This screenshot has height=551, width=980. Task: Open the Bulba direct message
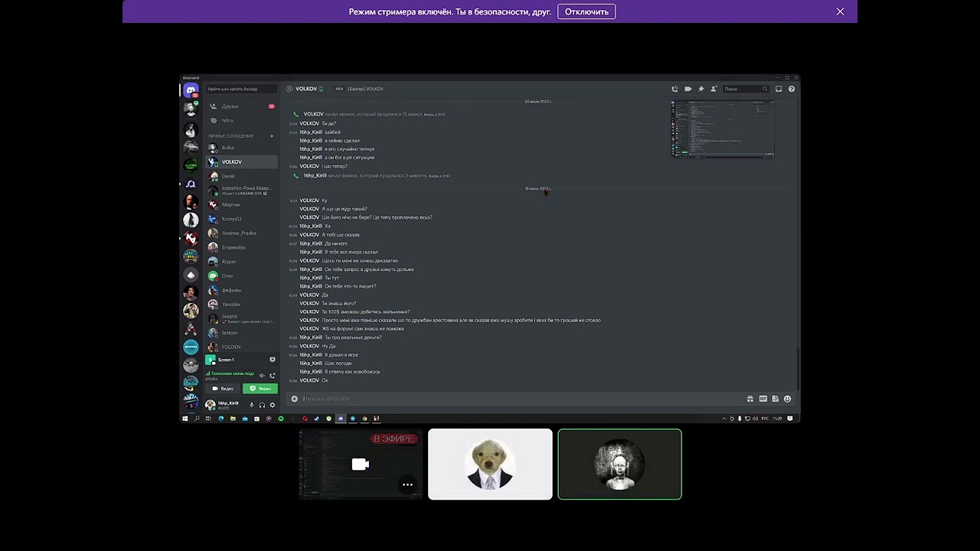[x=241, y=148]
